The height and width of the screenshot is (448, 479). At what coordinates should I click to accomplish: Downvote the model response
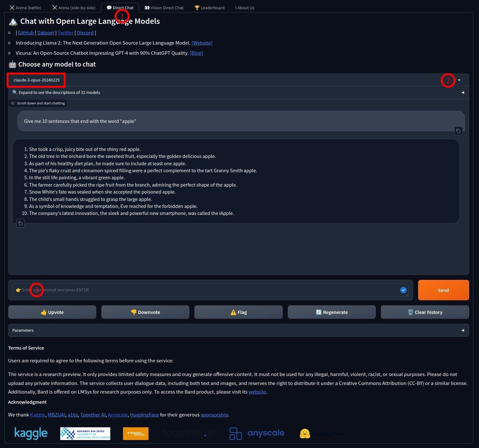(145, 312)
